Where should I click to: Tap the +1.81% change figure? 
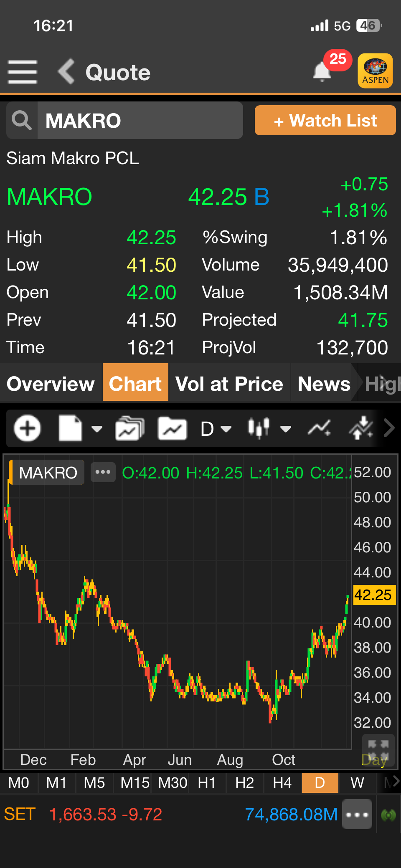tap(354, 210)
